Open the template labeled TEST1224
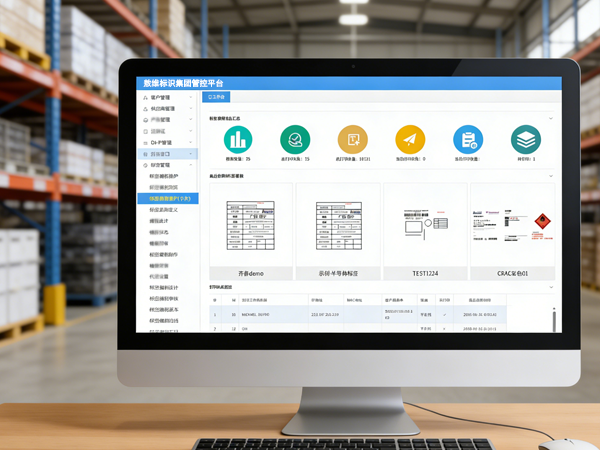This screenshot has height=450, width=600. click(425, 232)
